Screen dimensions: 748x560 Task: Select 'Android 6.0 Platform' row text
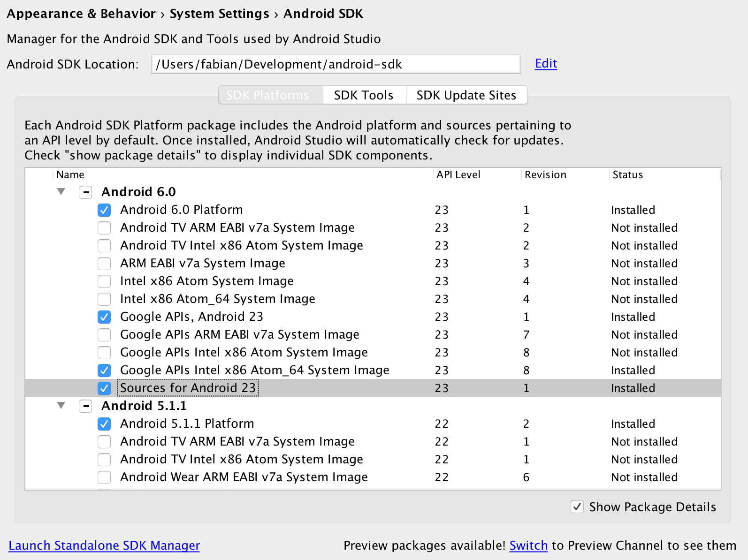tap(182, 210)
